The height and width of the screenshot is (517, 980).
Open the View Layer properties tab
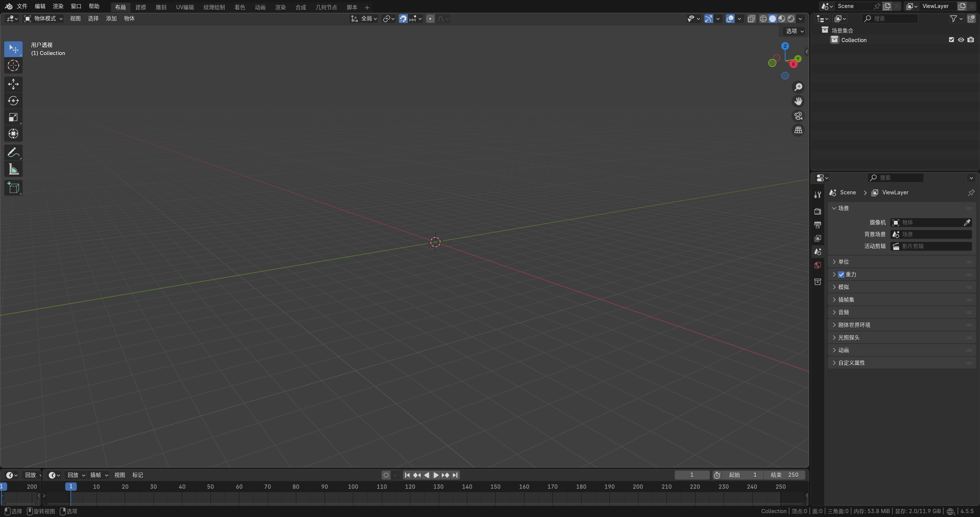[x=818, y=238]
